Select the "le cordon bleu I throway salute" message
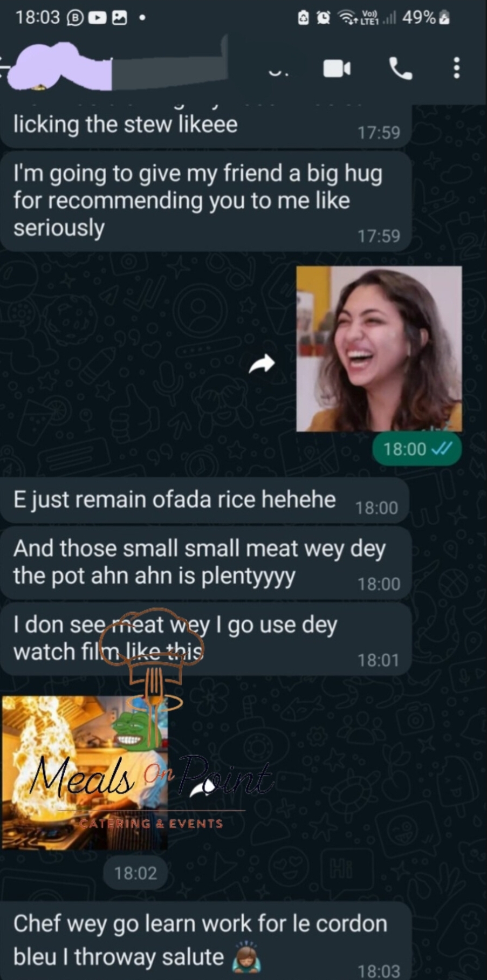This screenshot has height=980, width=487. [x=205, y=941]
